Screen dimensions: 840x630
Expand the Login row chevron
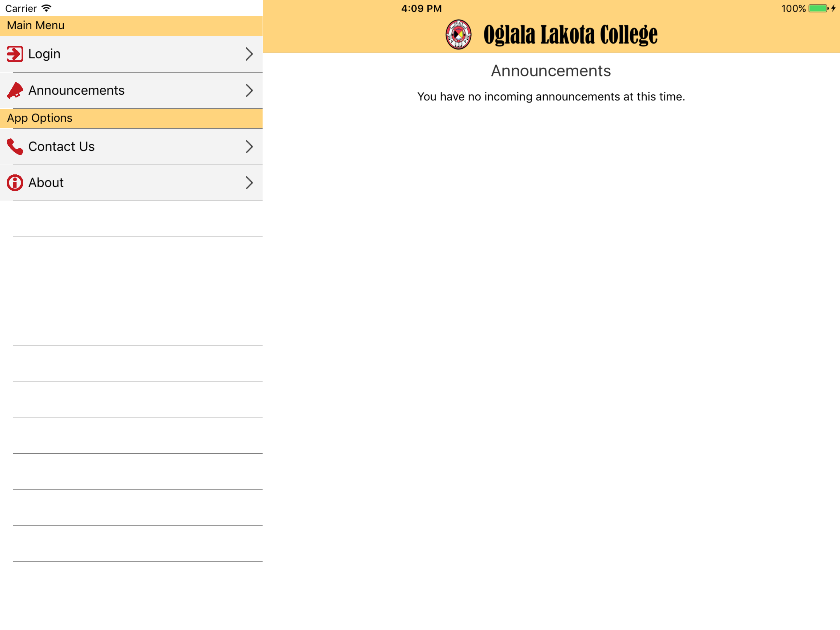pyautogui.click(x=249, y=54)
